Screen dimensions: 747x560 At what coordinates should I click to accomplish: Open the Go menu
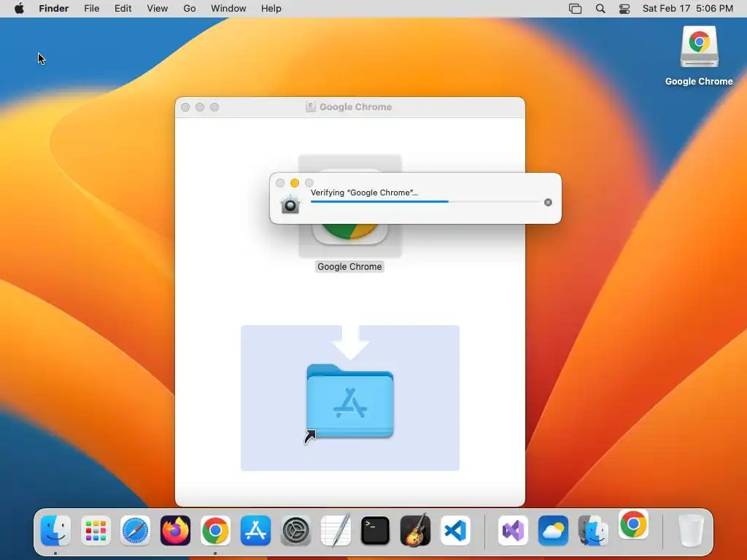190,9
